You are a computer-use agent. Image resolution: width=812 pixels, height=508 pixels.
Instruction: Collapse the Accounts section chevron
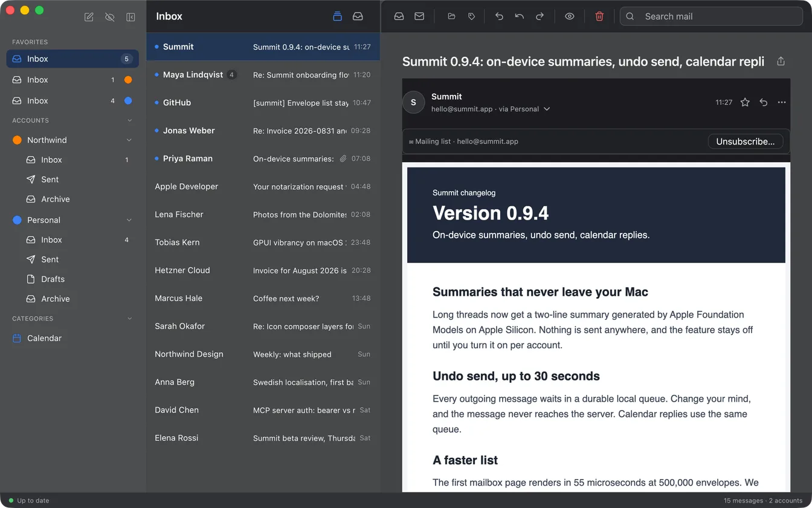tap(129, 120)
